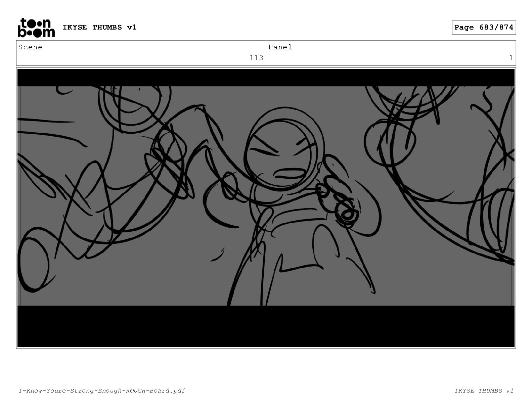Click panel number '1'

[511, 58]
